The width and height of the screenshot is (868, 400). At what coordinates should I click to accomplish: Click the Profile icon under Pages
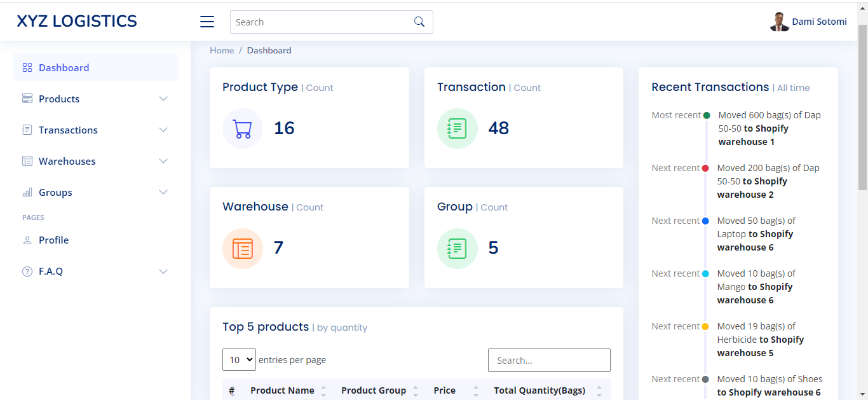tap(27, 240)
